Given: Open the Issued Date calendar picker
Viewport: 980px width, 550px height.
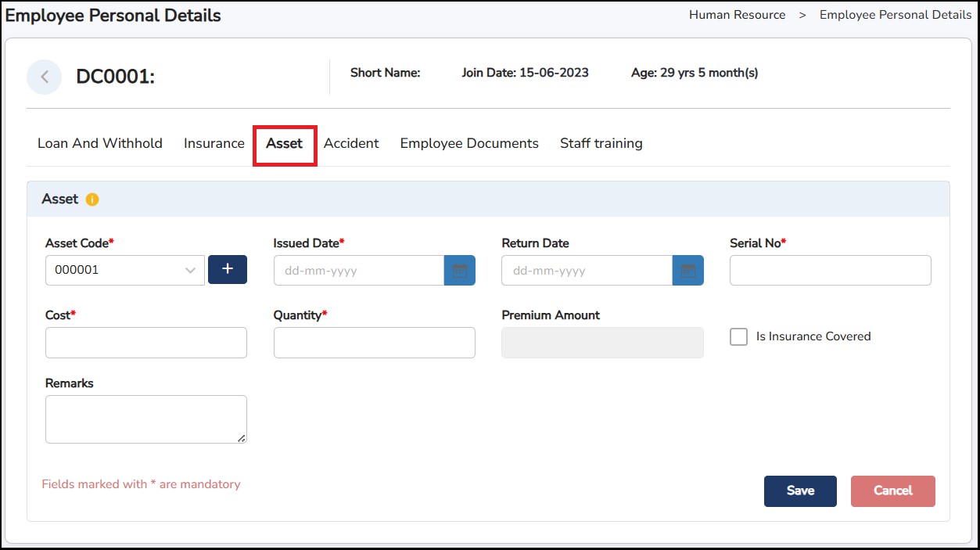Looking at the screenshot, I should (x=460, y=271).
